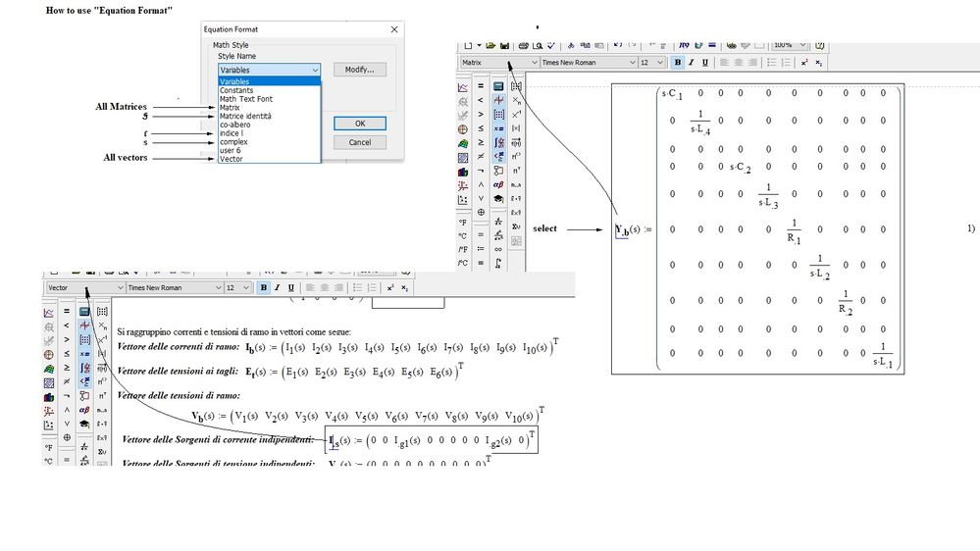Click the Save icon in Matrix window
This screenshot has width=980, height=551.
coord(504,45)
